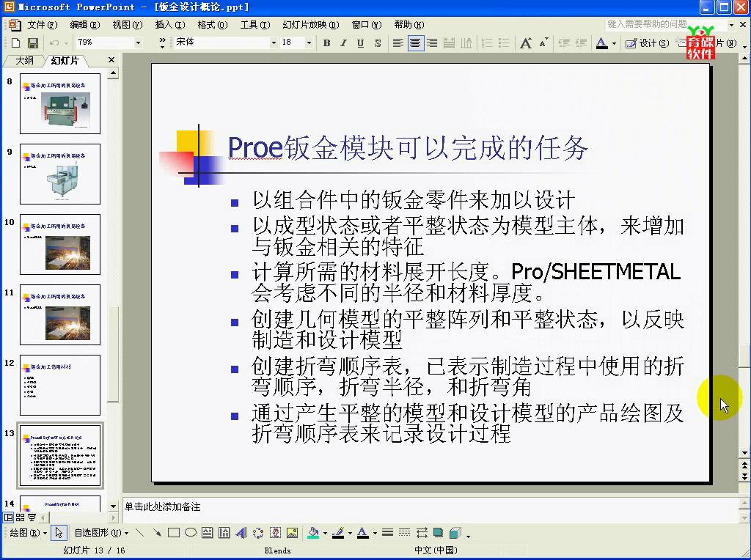Set Center paragraph alignment
The width and height of the screenshot is (751, 560).
(x=415, y=43)
